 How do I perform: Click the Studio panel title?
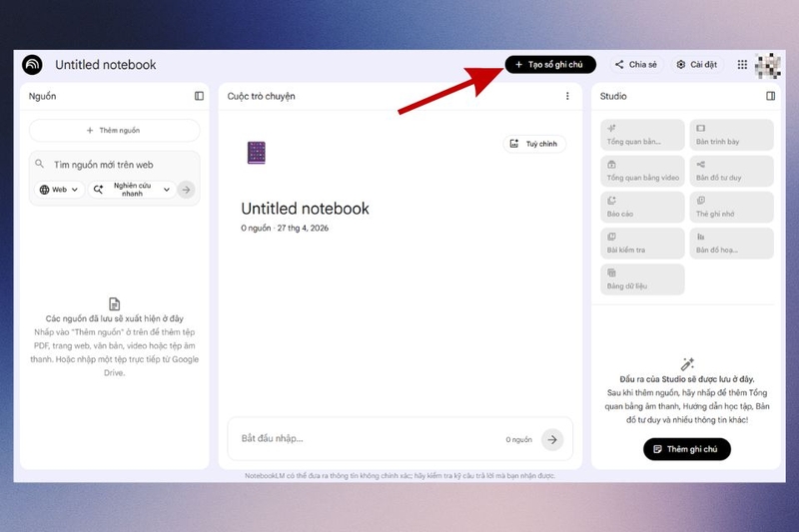(x=613, y=96)
